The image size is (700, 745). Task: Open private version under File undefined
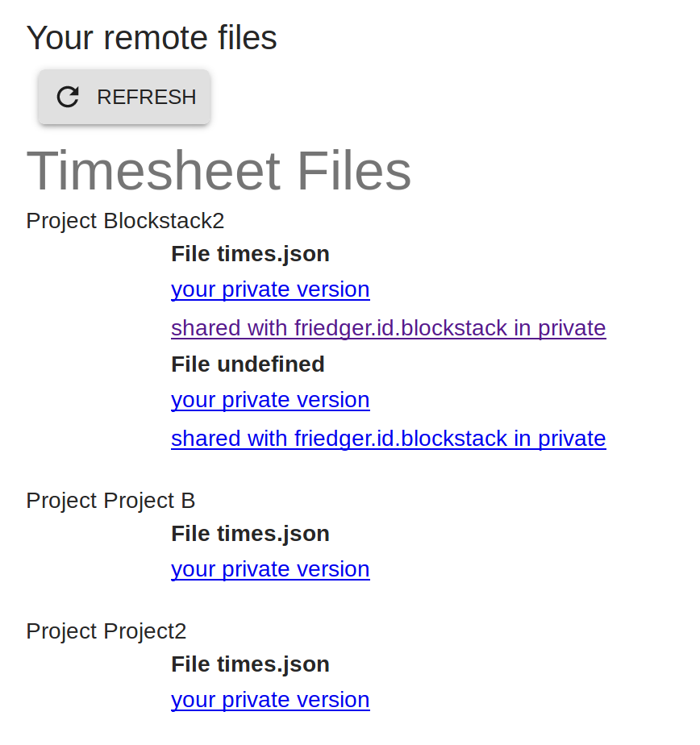(x=270, y=400)
